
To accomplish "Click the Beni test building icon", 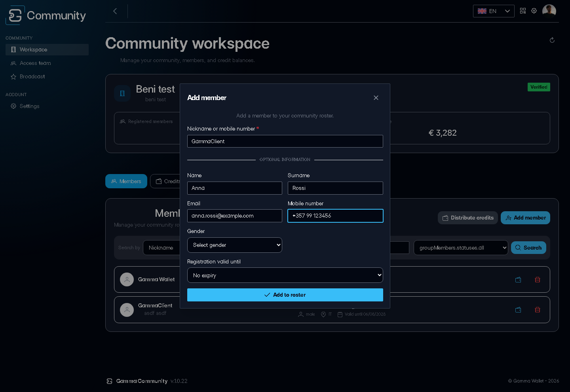I will tap(122, 93).
